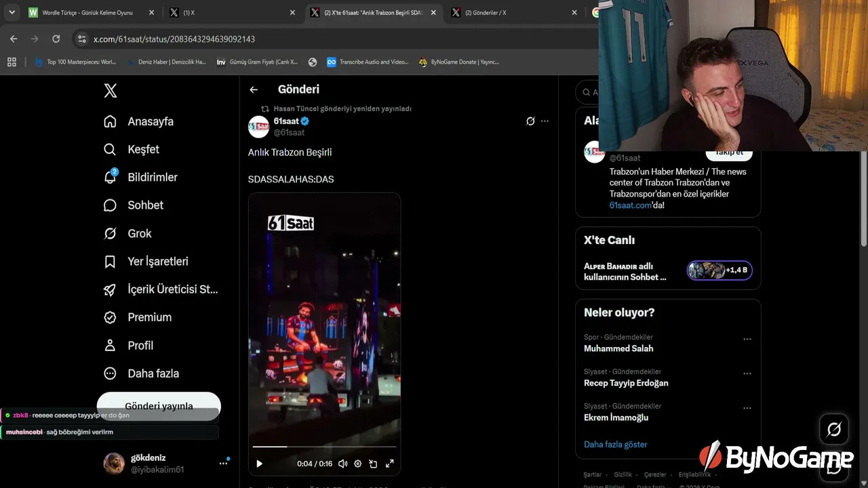Viewport: 868px width, 488px height.
Task: Open the Şartlar footer link
Action: click(x=593, y=474)
